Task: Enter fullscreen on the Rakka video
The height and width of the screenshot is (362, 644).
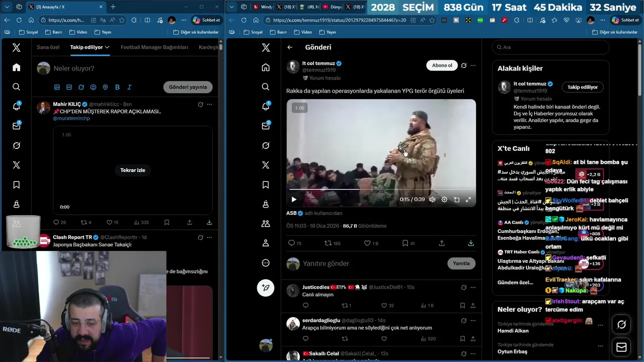Action: tap(468, 200)
